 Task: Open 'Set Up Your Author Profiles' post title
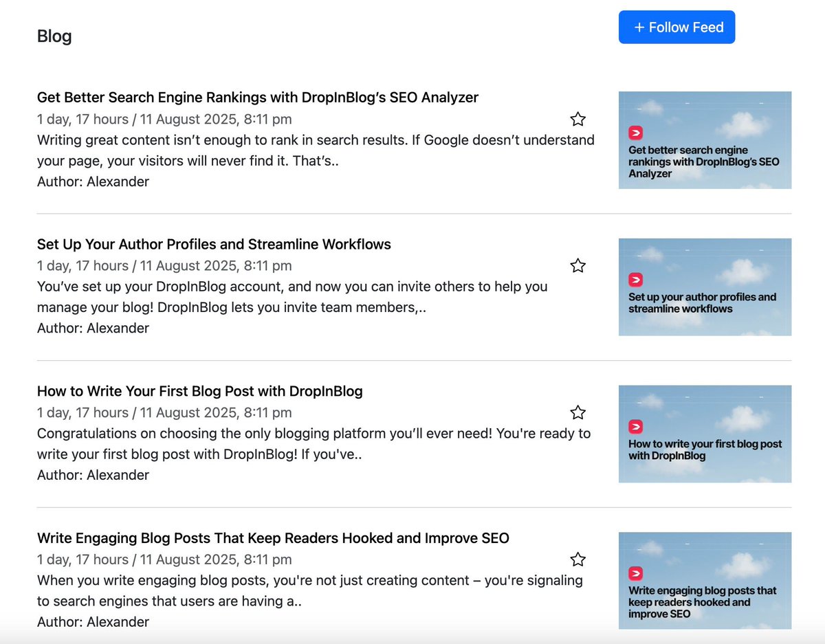click(214, 245)
